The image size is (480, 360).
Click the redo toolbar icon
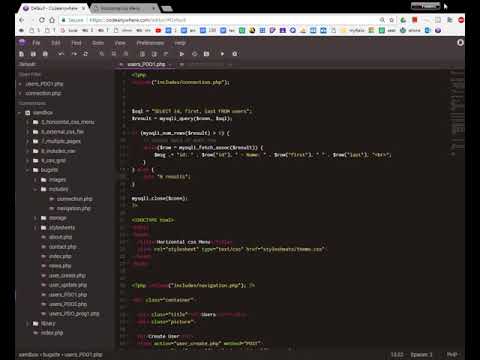pos(74,54)
